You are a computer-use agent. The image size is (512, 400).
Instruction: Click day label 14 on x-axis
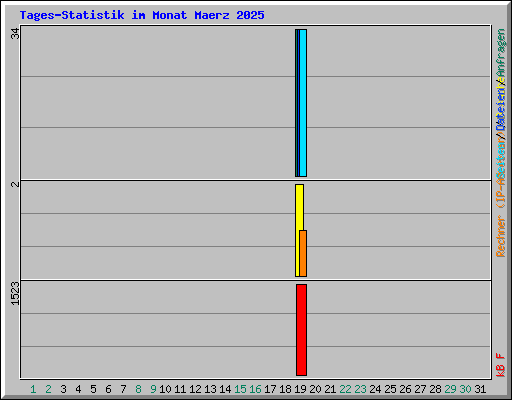tap(225, 389)
